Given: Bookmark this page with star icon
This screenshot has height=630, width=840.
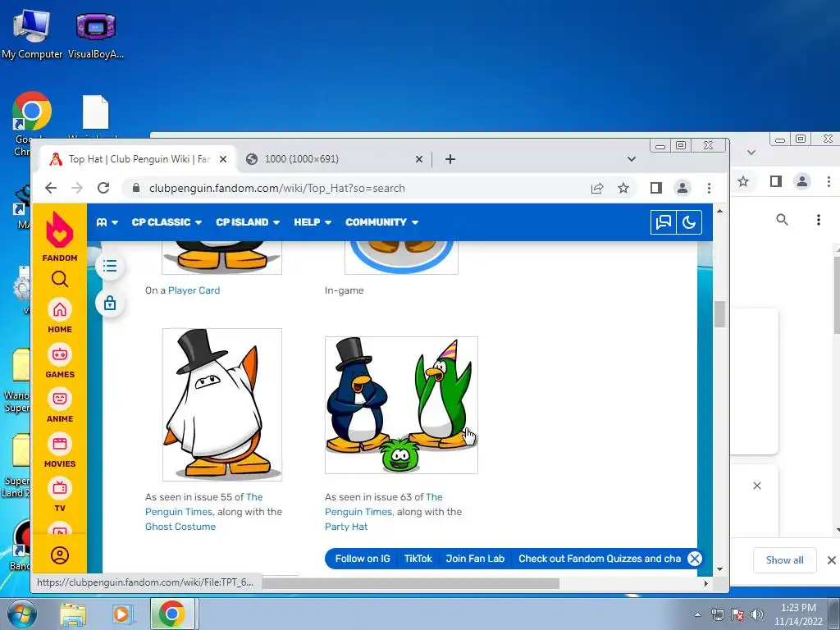Looking at the screenshot, I should (x=623, y=188).
